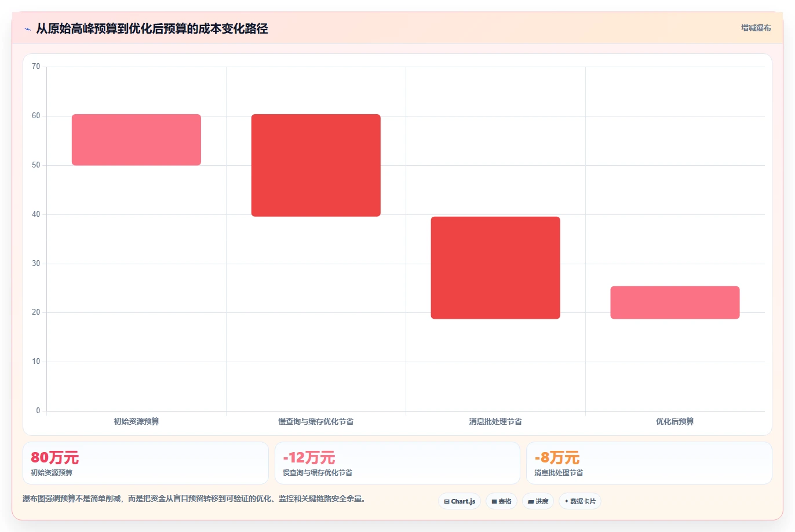Click the y-axis value 70
Image resolution: width=795 pixels, height=532 pixels.
tap(36, 67)
